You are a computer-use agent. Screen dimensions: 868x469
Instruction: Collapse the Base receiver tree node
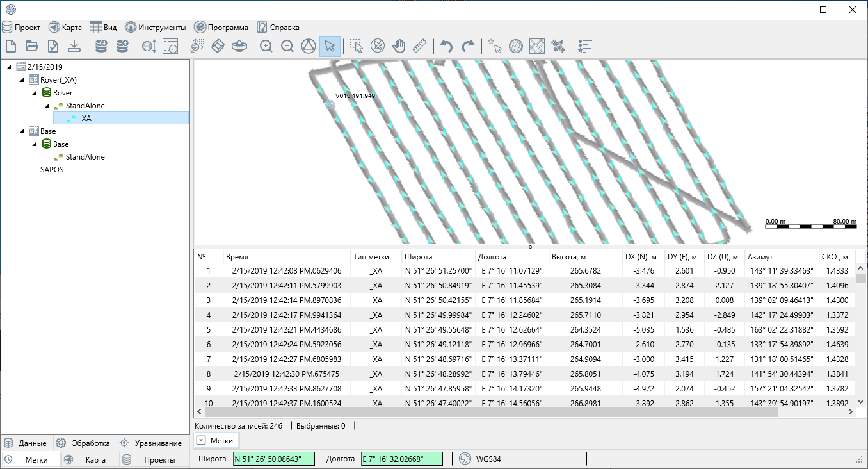click(x=35, y=144)
